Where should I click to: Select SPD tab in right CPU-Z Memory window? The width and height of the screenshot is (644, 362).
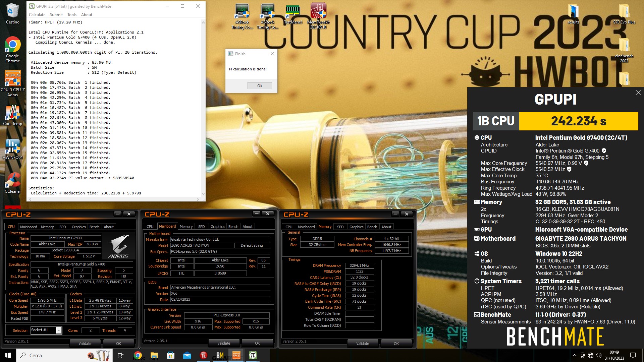pos(340,227)
